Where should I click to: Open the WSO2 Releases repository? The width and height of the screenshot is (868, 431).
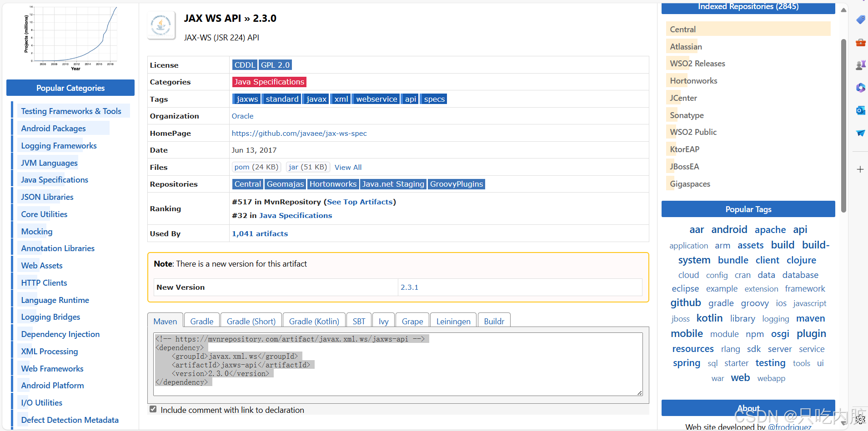[x=697, y=63]
